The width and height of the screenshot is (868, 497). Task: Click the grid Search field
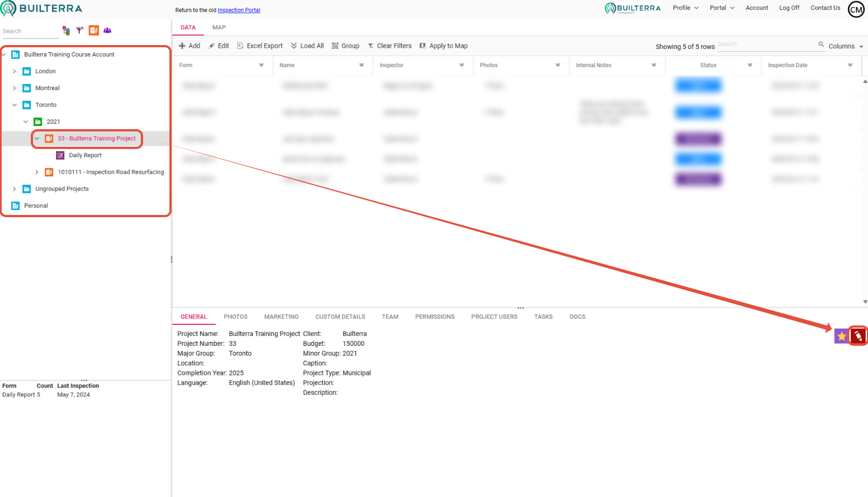767,45
